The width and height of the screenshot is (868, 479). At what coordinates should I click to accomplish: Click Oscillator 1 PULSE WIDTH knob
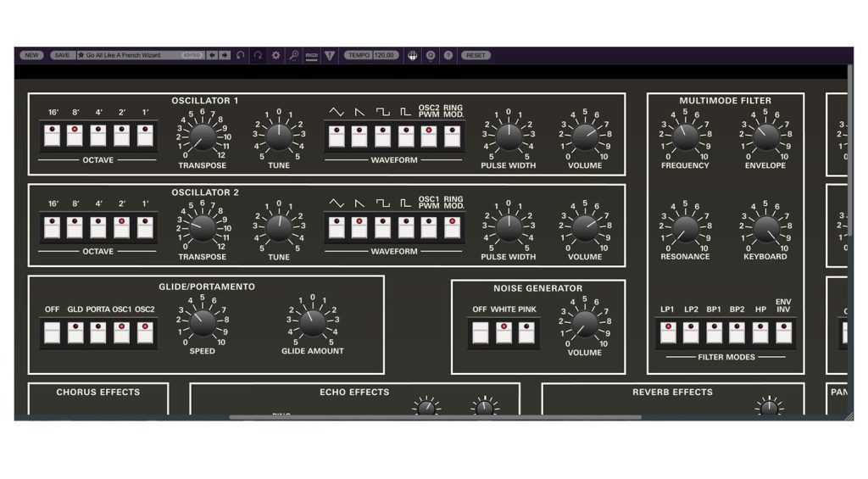point(509,137)
